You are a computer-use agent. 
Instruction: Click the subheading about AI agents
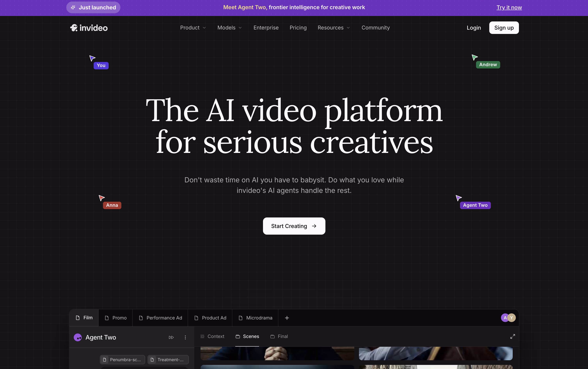click(294, 185)
